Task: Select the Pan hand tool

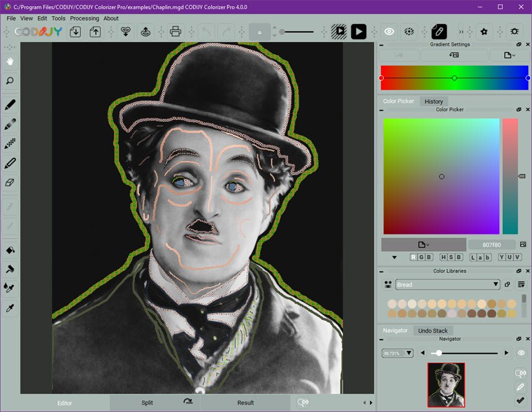Action: tap(10, 61)
